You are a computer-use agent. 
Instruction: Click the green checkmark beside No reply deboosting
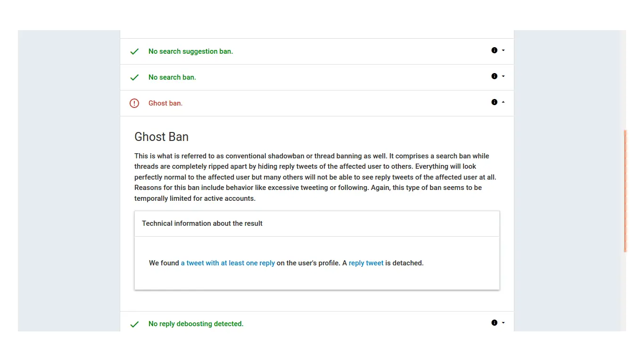(134, 324)
